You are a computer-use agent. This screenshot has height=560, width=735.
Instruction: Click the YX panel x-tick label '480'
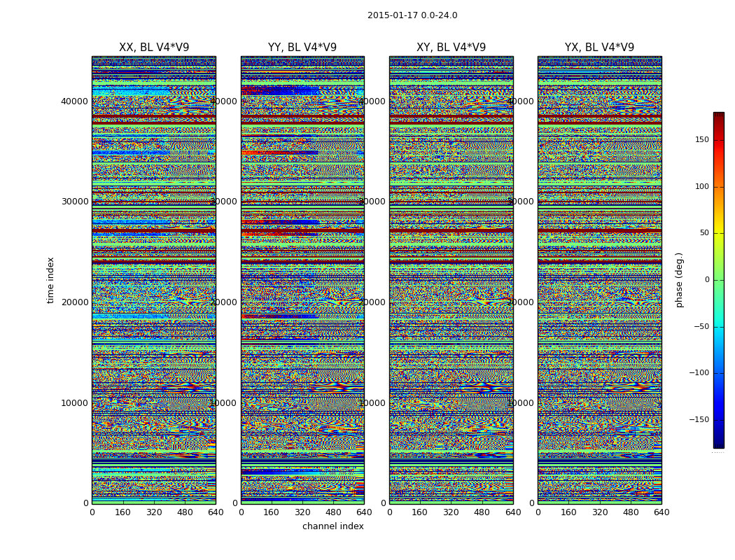631,512
